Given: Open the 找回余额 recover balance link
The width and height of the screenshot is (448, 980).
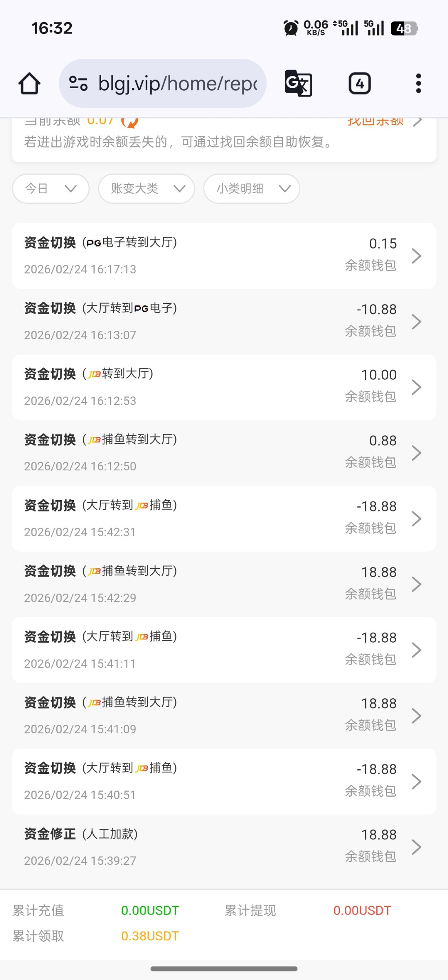Looking at the screenshot, I should (383, 121).
